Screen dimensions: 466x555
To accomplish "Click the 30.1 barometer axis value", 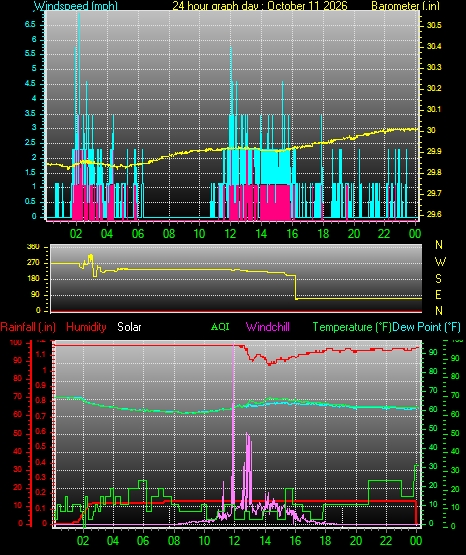I will (434, 109).
